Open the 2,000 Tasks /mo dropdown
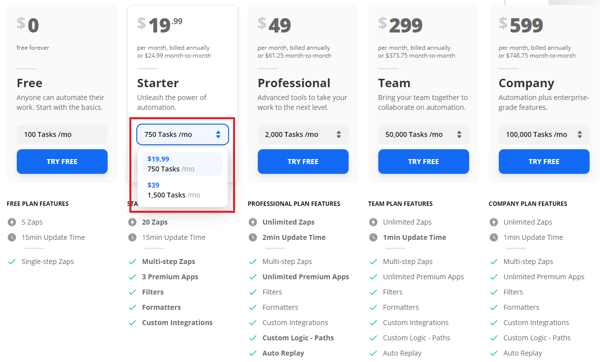 303,134
